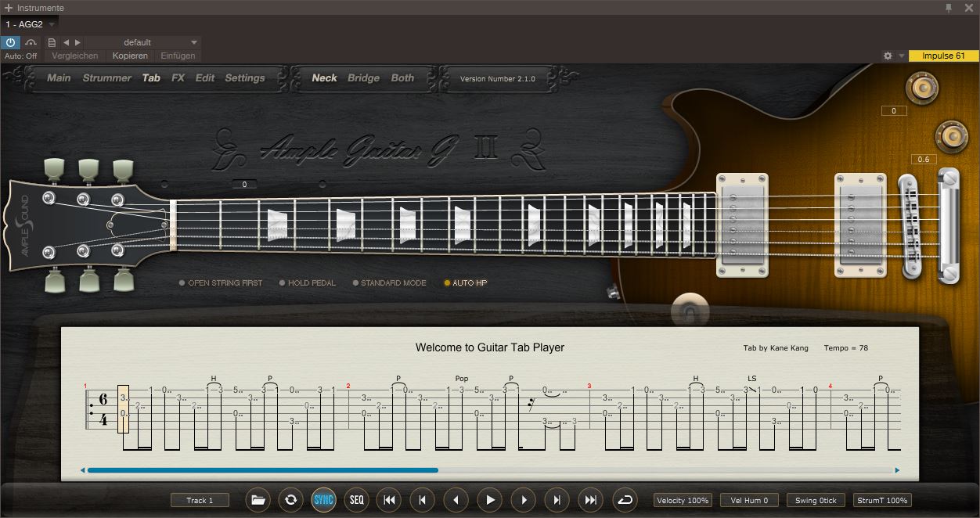
Task: Click the Version Number 2.1.0 label
Action: (498, 79)
